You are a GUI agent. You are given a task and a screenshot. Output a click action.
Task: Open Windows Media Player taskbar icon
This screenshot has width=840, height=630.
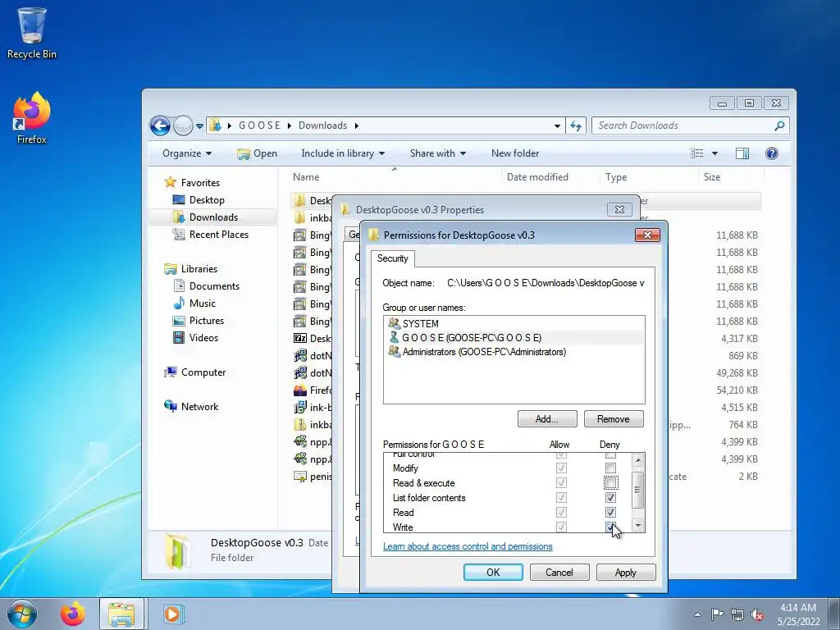(x=172, y=614)
